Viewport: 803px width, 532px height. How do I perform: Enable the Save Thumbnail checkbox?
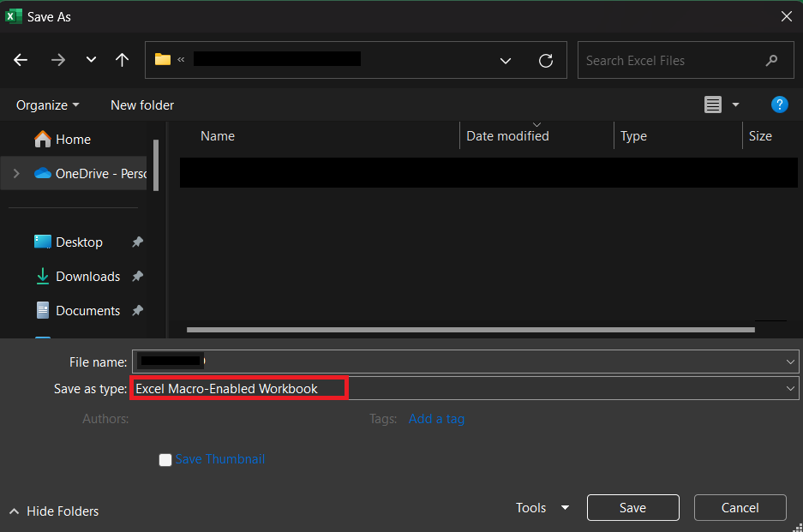(165, 460)
